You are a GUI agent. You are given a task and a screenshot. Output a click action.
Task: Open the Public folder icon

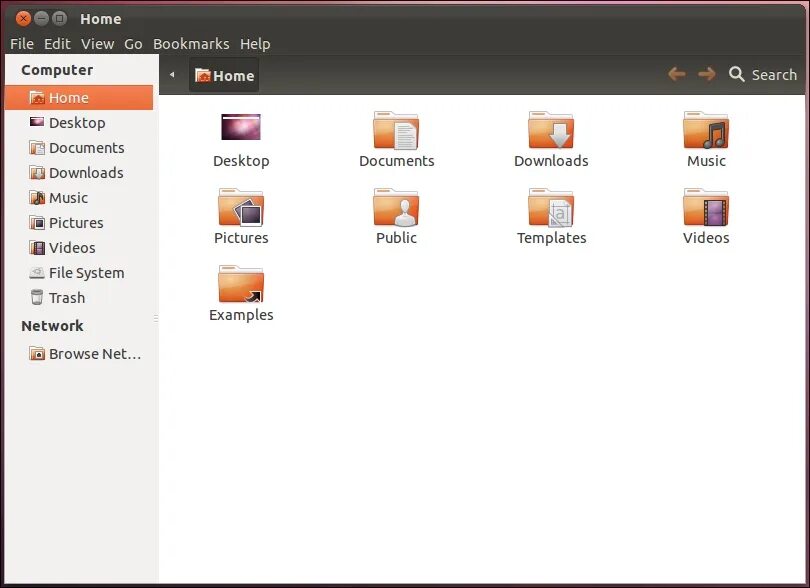pos(396,209)
